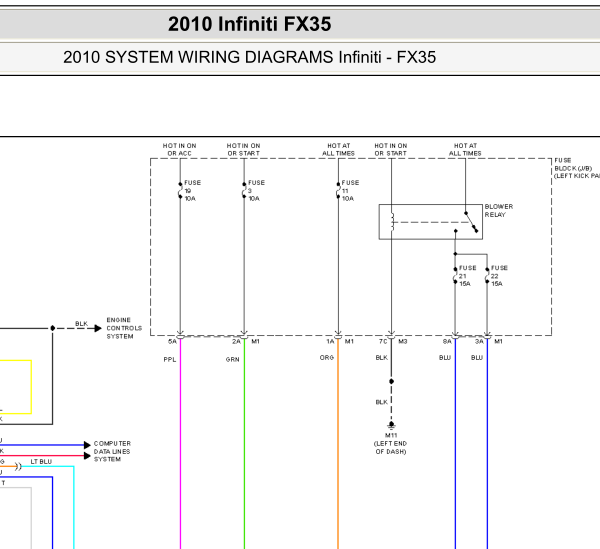Click the 'FUSE 19 10A' label
The image size is (600, 549).
(x=192, y=191)
